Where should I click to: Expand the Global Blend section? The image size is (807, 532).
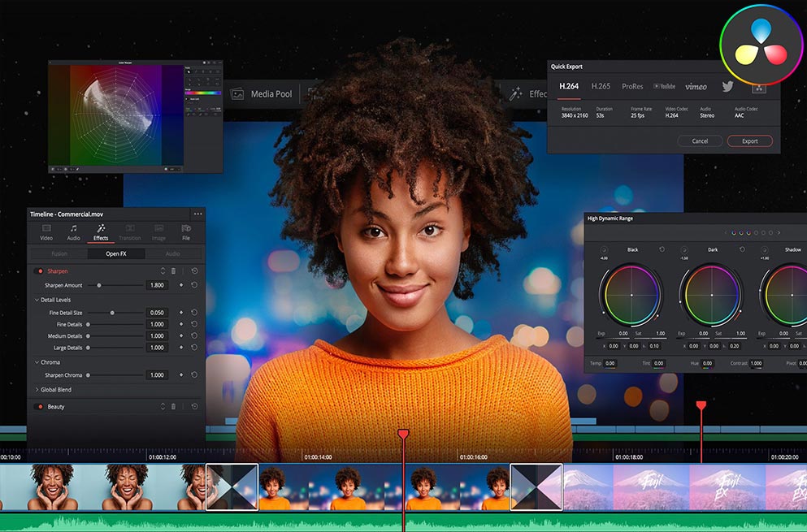pyautogui.click(x=37, y=390)
